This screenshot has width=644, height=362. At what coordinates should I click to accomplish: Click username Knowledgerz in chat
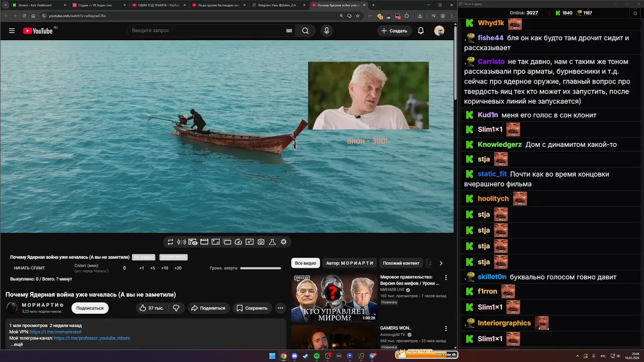(500, 144)
